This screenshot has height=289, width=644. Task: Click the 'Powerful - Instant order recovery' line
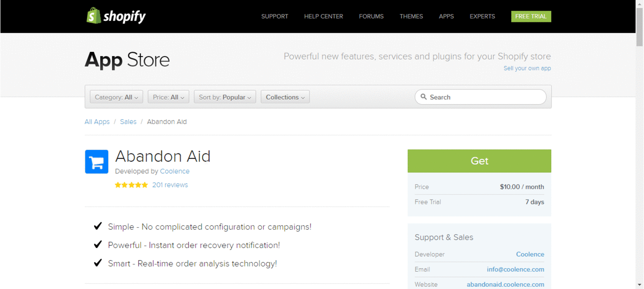194,245
